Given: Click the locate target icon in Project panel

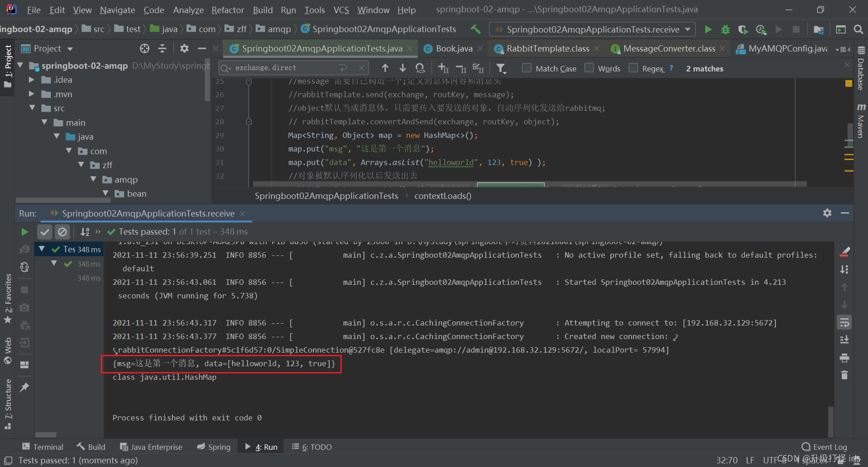Looking at the screenshot, I should [145, 48].
